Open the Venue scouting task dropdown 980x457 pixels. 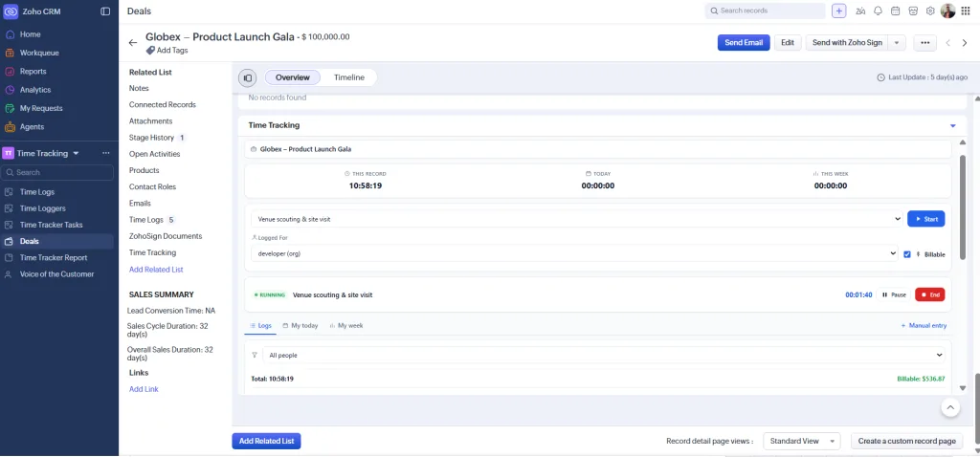tap(576, 219)
